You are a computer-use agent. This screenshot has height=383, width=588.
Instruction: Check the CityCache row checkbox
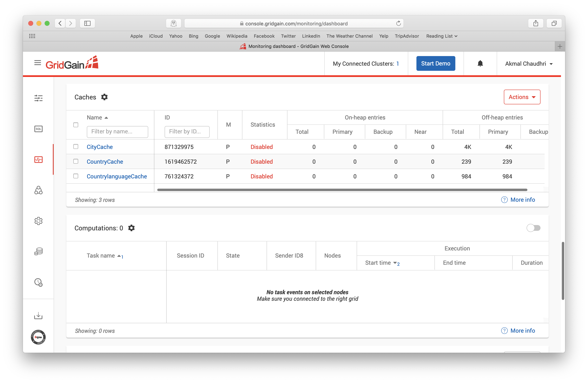click(76, 146)
